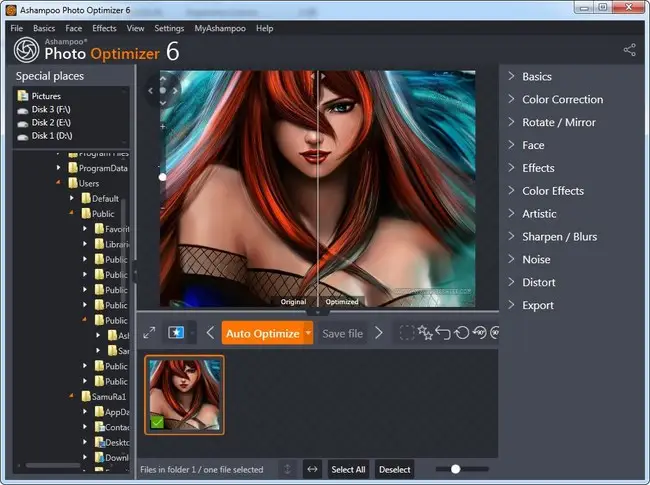
Task: Open the Effects menu
Action: click(104, 28)
